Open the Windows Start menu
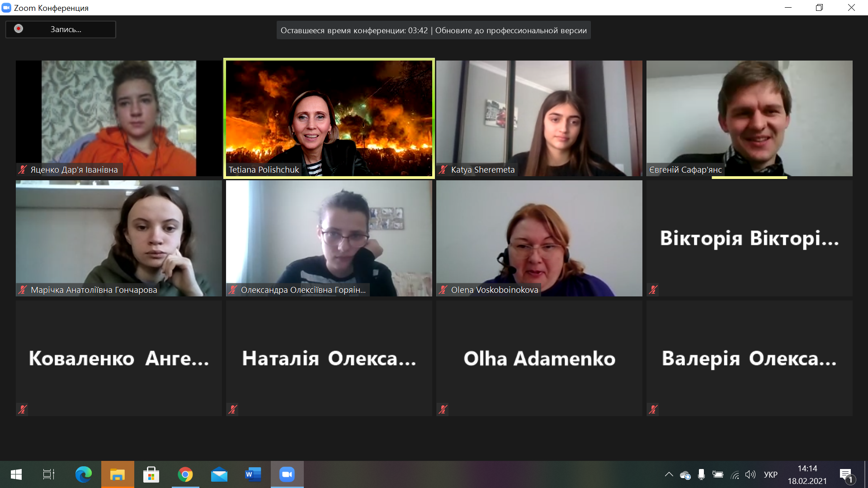This screenshot has height=488, width=868. pyautogui.click(x=16, y=474)
